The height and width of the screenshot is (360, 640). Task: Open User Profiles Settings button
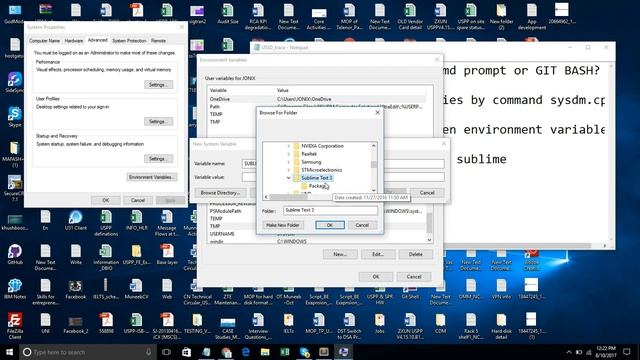158,122
